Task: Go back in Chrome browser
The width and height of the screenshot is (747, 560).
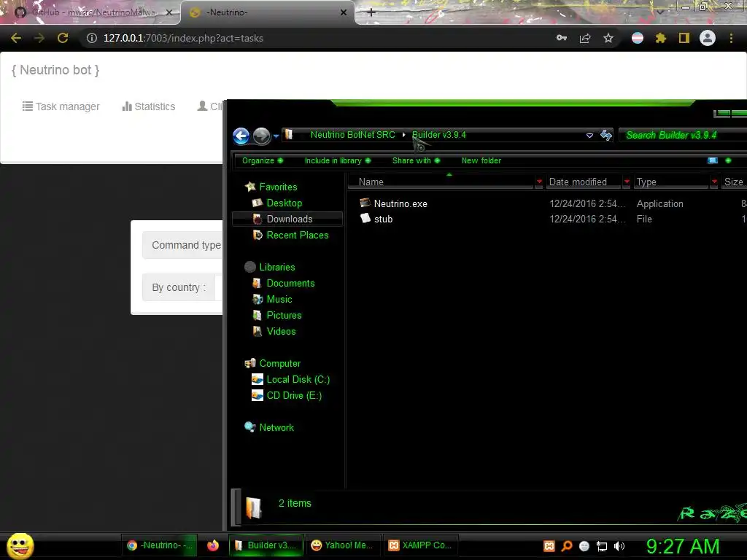Action: click(16, 38)
